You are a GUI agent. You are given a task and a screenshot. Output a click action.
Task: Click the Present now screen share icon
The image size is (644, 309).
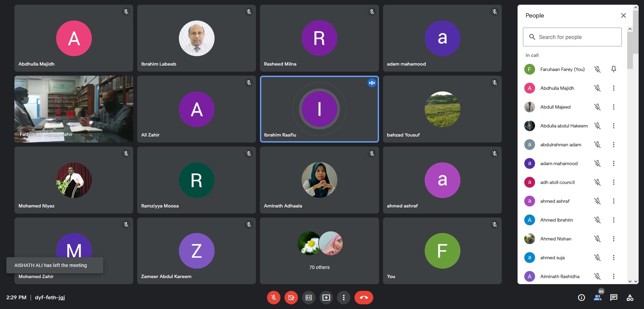326,298
